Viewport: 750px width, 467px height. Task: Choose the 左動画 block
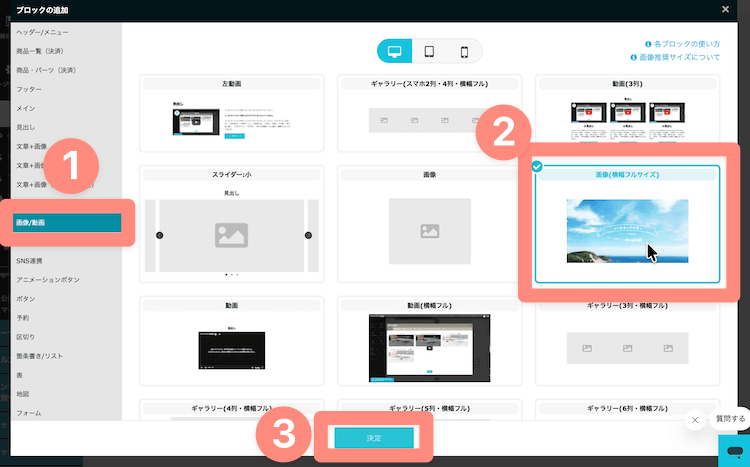[x=232, y=113]
